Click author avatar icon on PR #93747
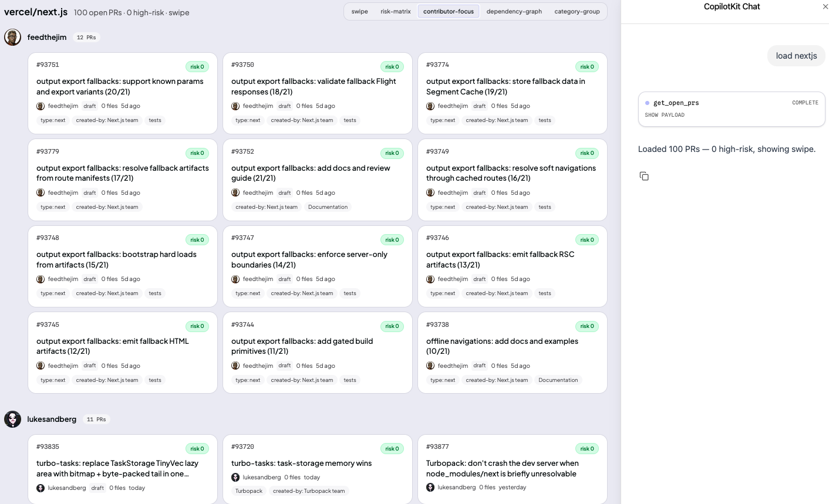Image resolution: width=829 pixels, height=504 pixels. coord(235,279)
